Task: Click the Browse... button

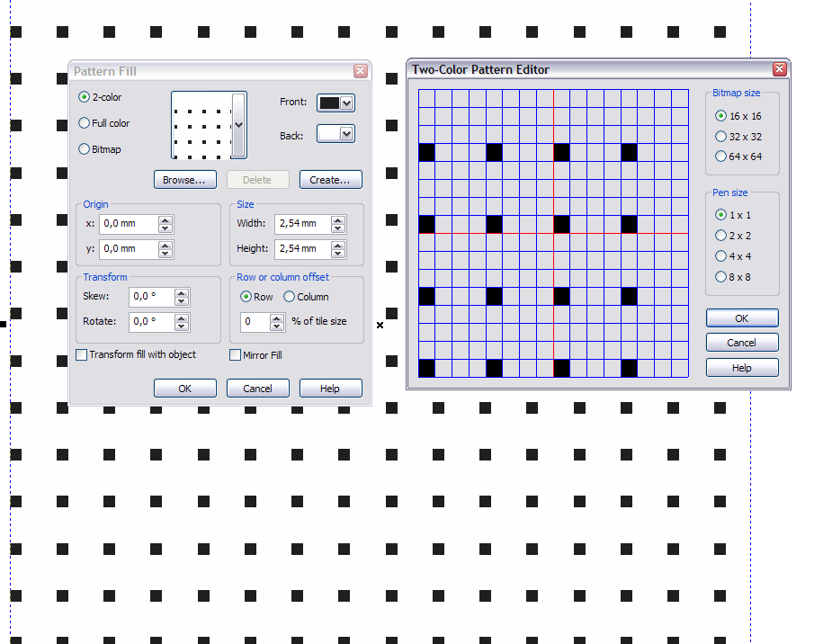Action: pos(185,180)
